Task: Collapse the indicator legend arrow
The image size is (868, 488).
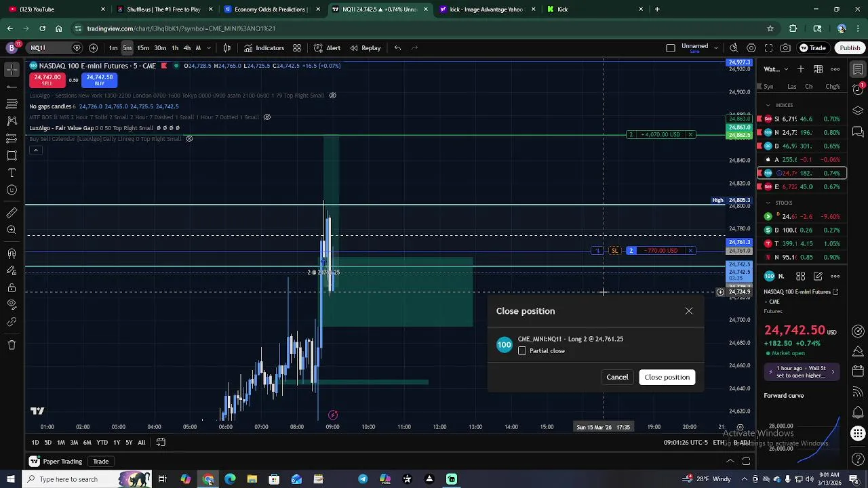Action: (x=36, y=150)
